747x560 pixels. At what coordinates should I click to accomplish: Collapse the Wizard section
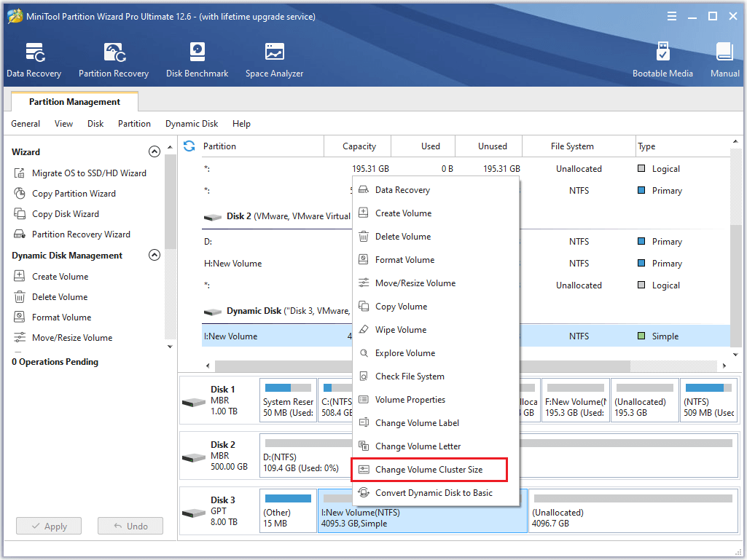point(155,152)
